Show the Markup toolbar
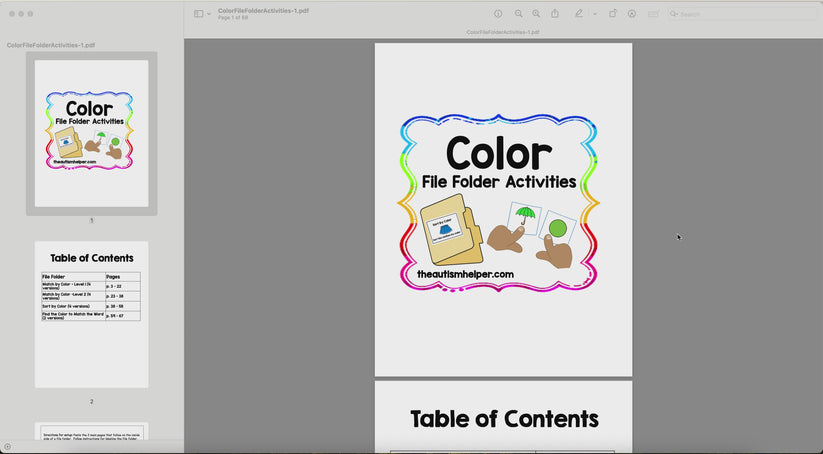Viewport: 823px width, 454px height. pos(632,14)
